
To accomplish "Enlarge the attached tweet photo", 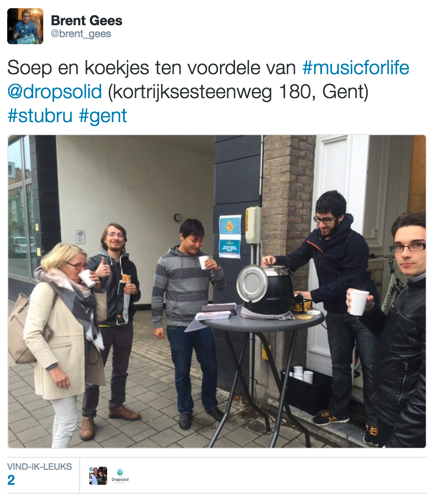I will point(217,291).
